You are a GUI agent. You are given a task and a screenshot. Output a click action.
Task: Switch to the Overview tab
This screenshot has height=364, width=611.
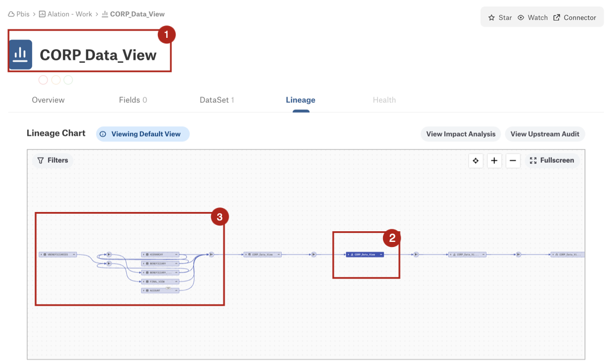[48, 100]
